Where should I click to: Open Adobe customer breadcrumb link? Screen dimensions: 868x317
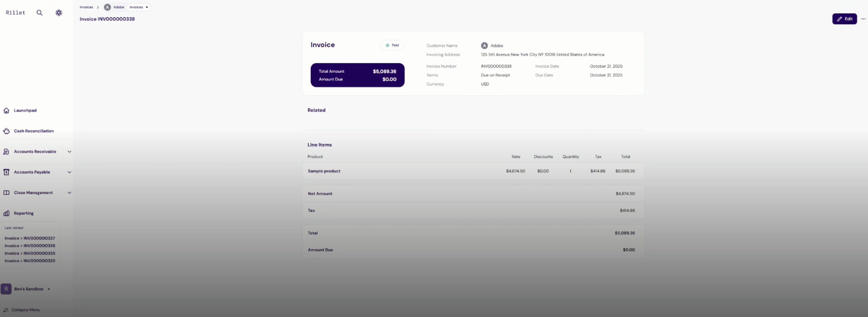pyautogui.click(x=119, y=7)
